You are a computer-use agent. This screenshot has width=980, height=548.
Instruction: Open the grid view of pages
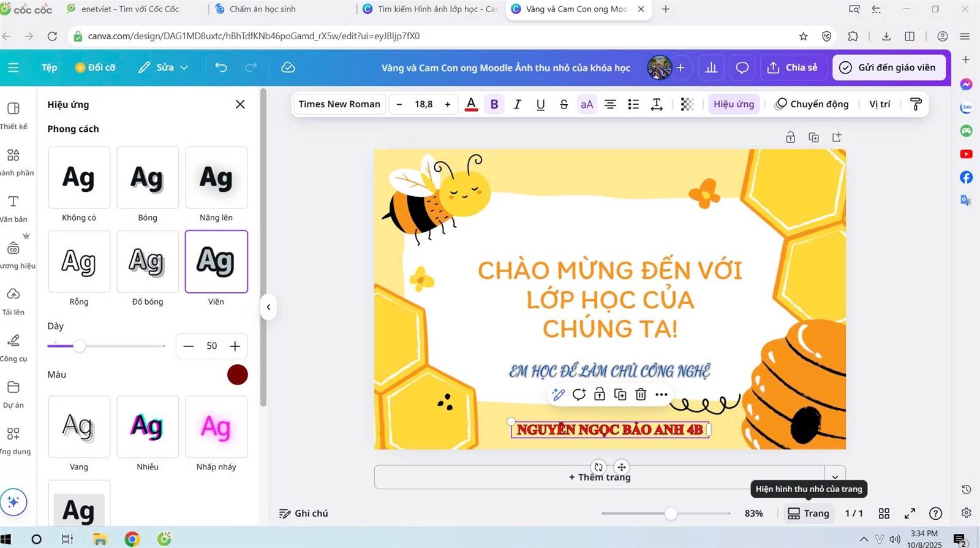pyautogui.click(x=884, y=513)
